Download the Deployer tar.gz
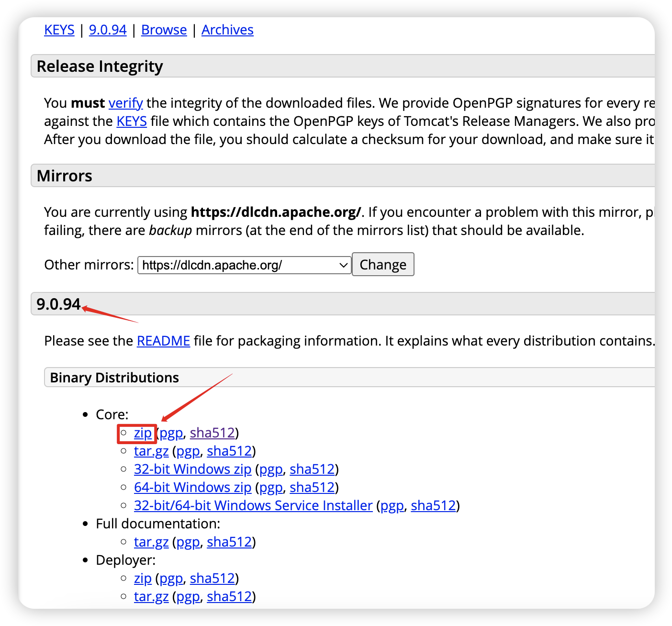672x626 pixels. point(151,596)
